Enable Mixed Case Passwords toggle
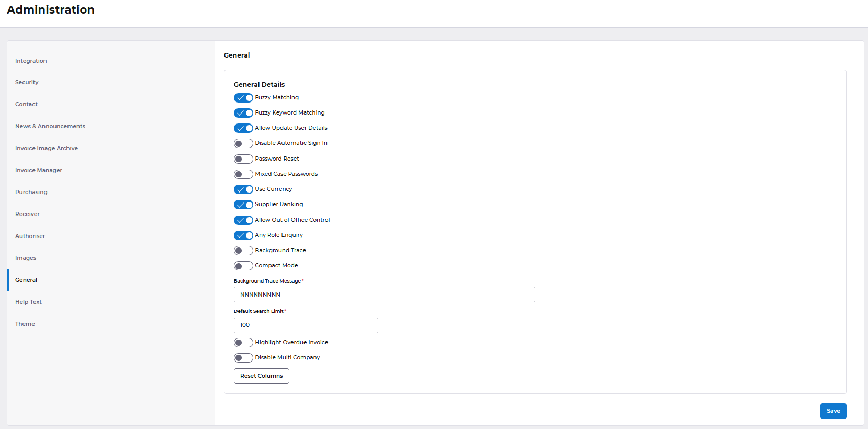This screenshot has height=429, width=868. coord(243,174)
